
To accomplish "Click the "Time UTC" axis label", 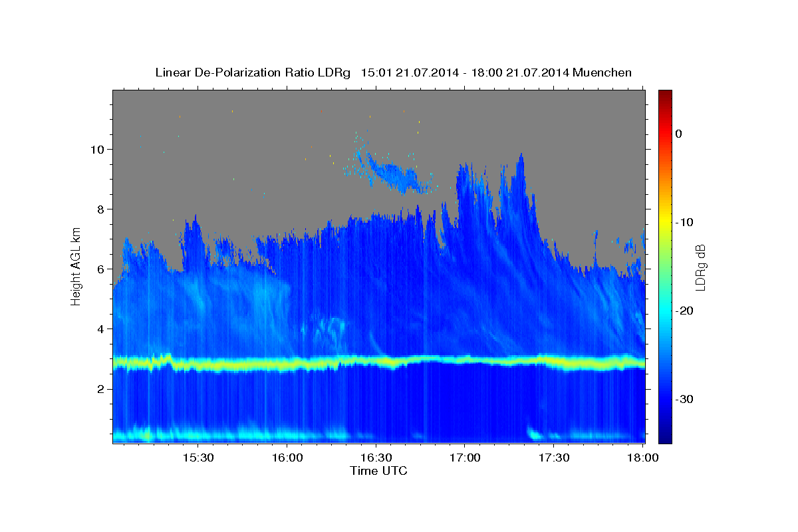I will 378,471.
